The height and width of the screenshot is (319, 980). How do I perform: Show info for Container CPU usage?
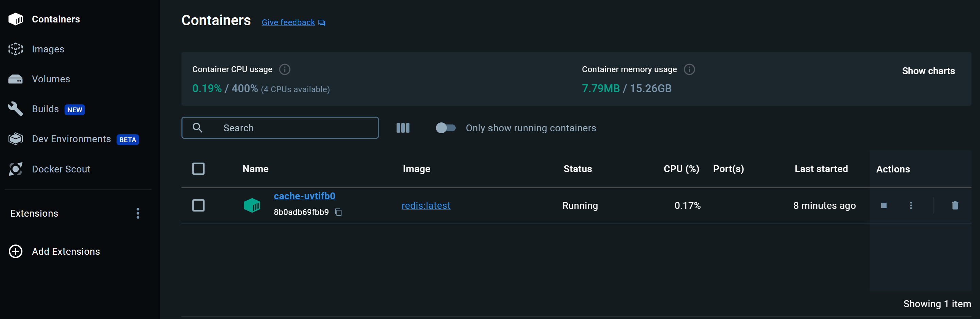point(284,69)
